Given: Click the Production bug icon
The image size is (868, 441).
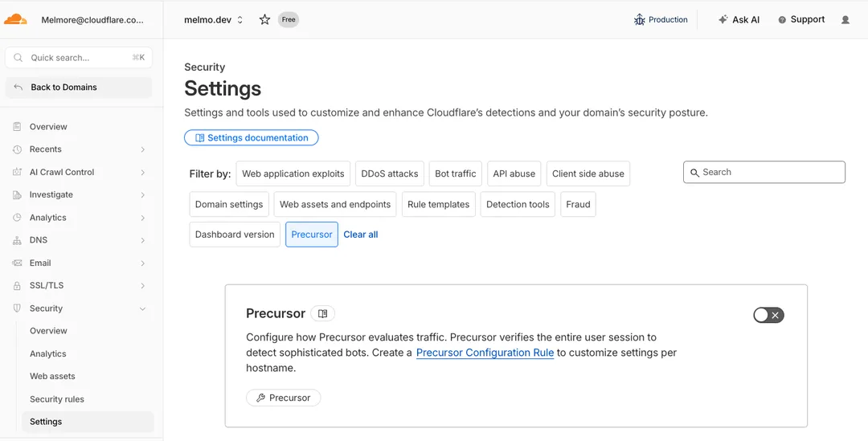Looking at the screenshot, I should (x=640, y=20).
